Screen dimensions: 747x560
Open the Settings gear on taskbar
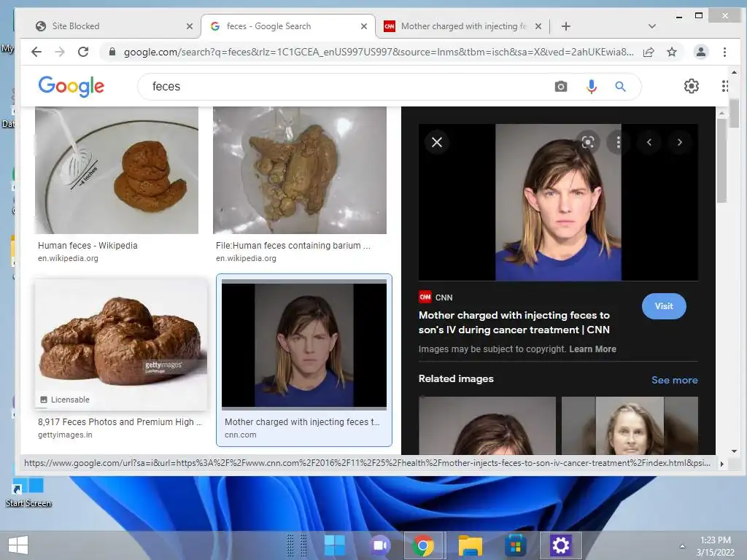click(x=560, y=545)
